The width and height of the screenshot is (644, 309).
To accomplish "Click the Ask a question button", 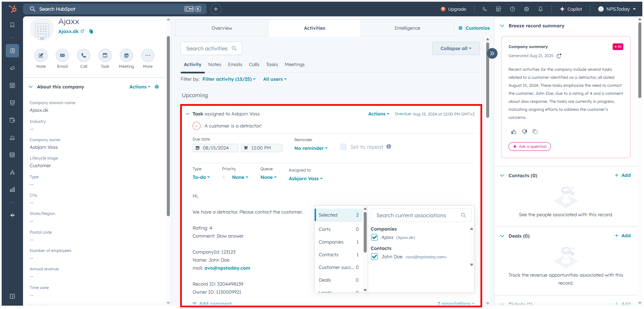I will (530, 146).
